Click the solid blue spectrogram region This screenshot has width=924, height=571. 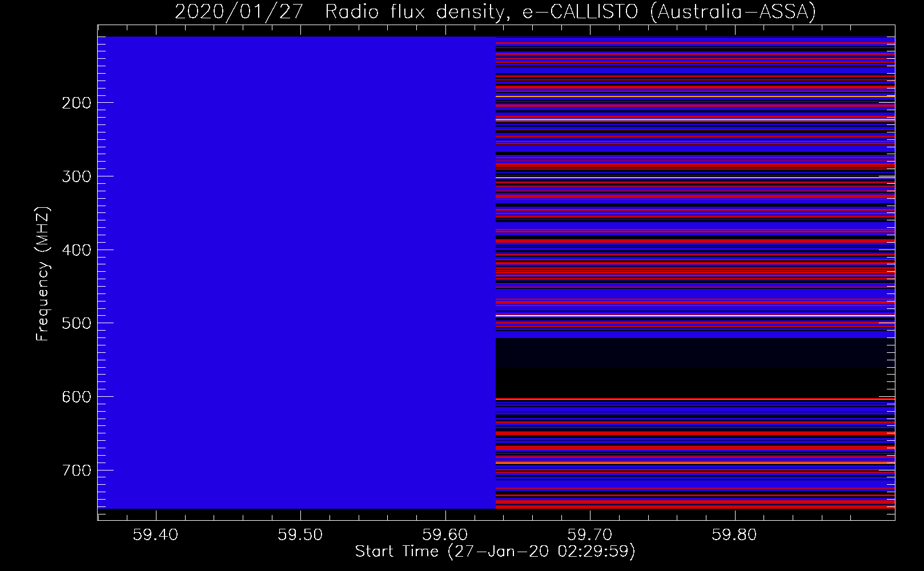297,272
